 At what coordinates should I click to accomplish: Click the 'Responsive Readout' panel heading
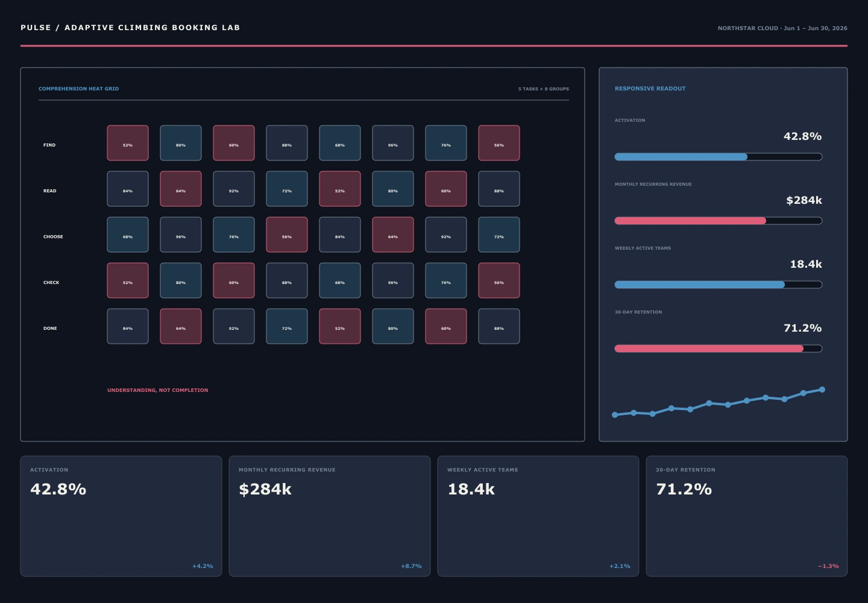[650, 89]
